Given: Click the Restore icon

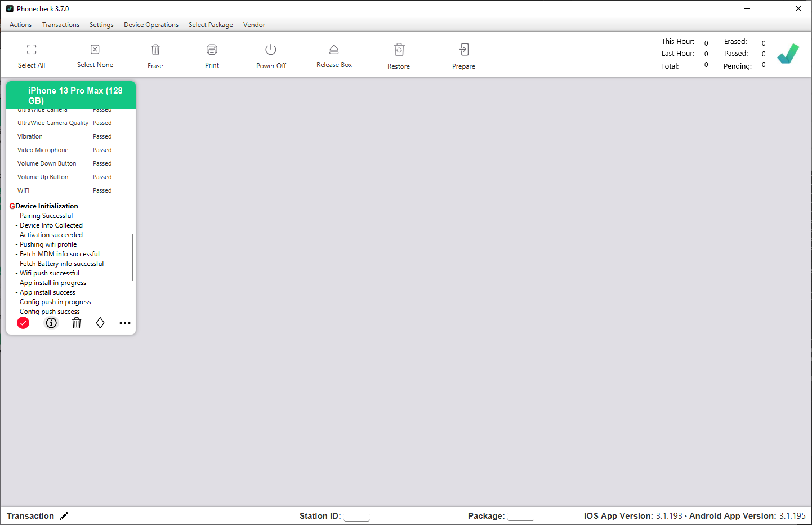Looking at the screenshot, I should coord(399,50).
